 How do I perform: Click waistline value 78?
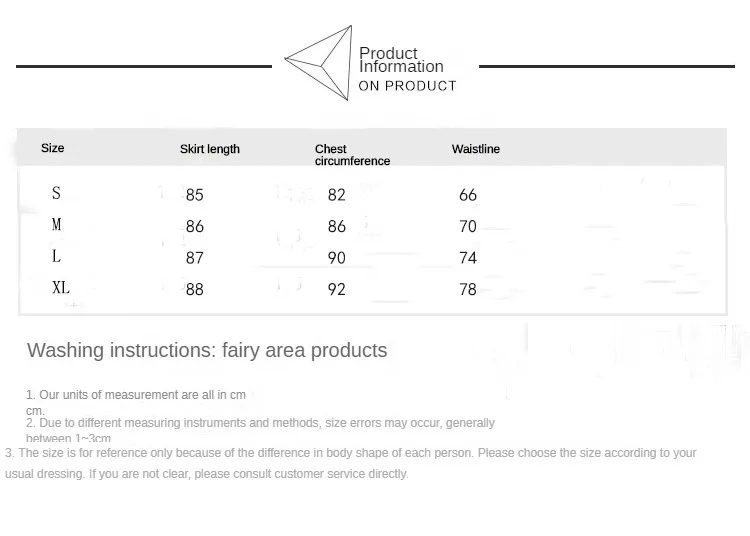coord(468,289)
